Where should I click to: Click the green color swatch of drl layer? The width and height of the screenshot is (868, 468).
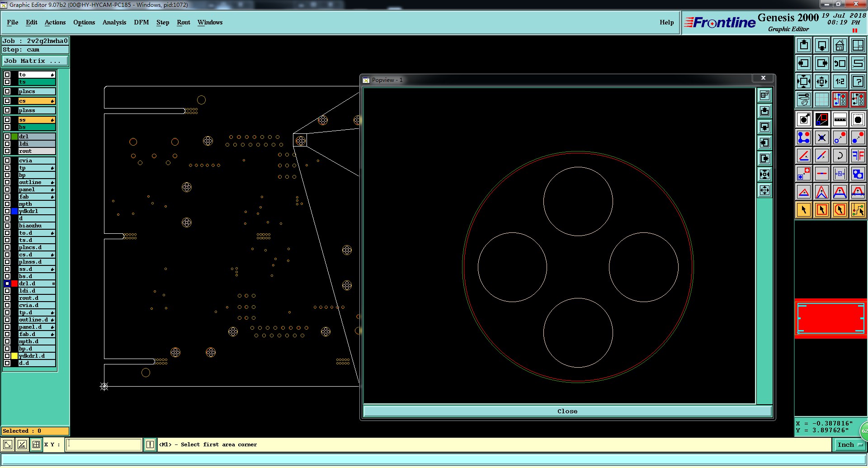(14, 137)
